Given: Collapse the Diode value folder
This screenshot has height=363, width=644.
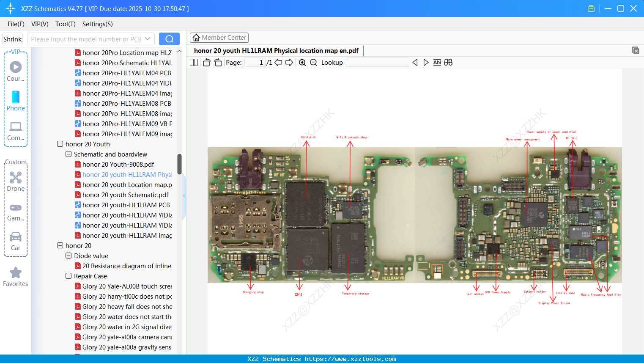Looking at the screenshot, I should [x=69, y=256].
